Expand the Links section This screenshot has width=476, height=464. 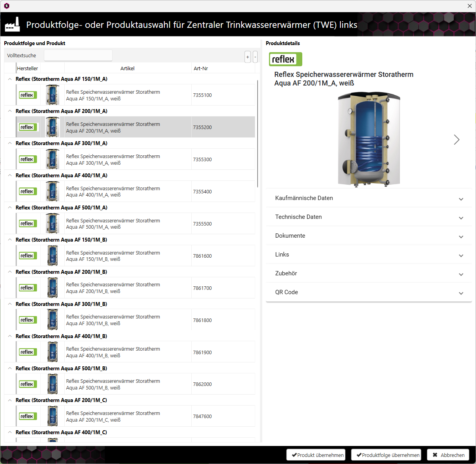click(369, 255)
